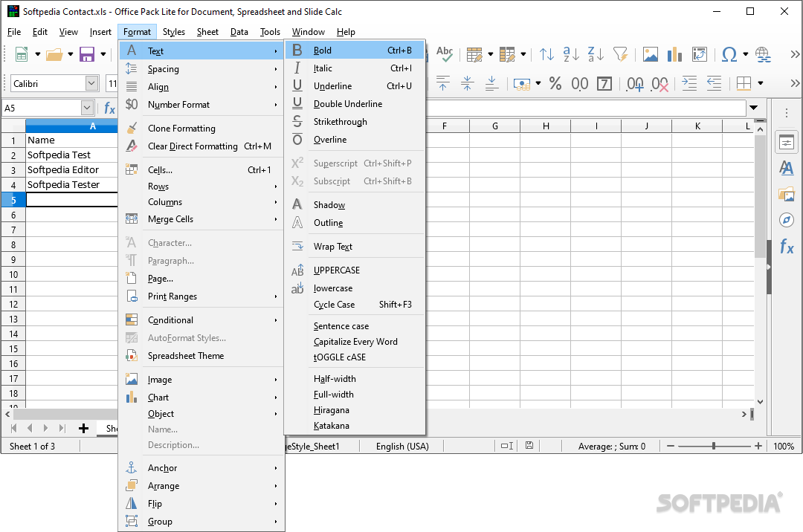This screenshot has height=532, width=803.
Task: Open the Name Box A5 dropdown
Action: [86, 108]
